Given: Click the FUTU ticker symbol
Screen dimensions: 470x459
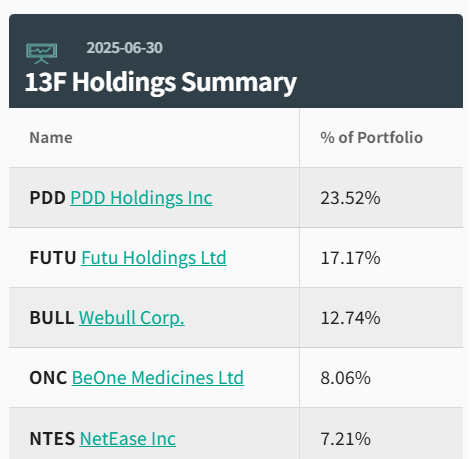Looking at the screenshot, I should pyautogui.click(x=53, y=258).
